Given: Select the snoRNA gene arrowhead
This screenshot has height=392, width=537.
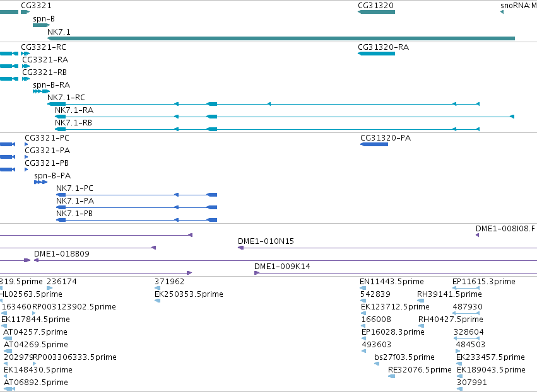Looking at the screenshot, I should pyautogui.click(x=502, y=12).
